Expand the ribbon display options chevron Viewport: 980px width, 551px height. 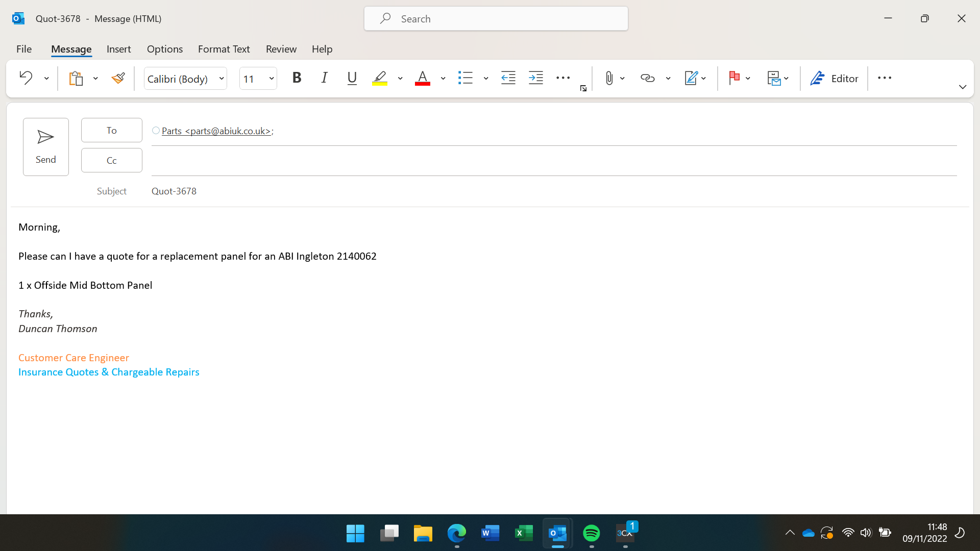click(962, 87)
